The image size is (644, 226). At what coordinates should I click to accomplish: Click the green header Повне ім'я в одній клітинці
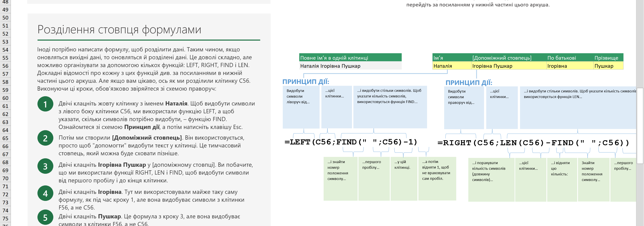click(x=350, y=58)
